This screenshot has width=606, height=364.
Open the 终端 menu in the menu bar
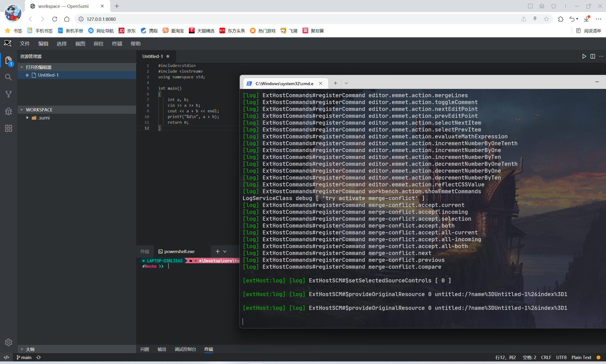click(x=117, y=44)
